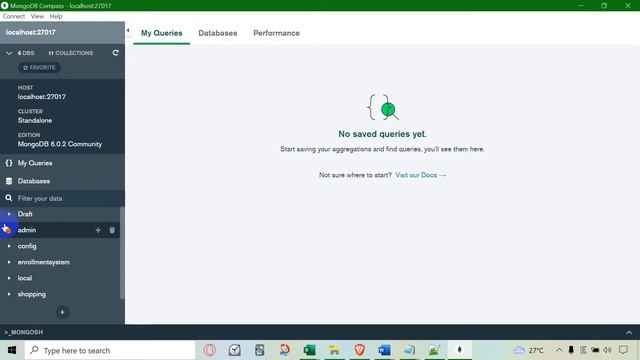Switch to the Performance tab
Viewport: 640px width, 360px height.
(x=276, y=33)
